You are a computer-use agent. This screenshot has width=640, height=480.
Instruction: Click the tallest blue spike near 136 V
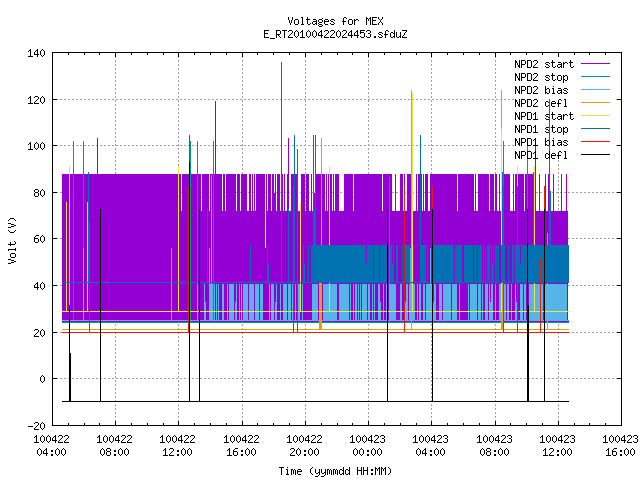[x=281, y=118]
